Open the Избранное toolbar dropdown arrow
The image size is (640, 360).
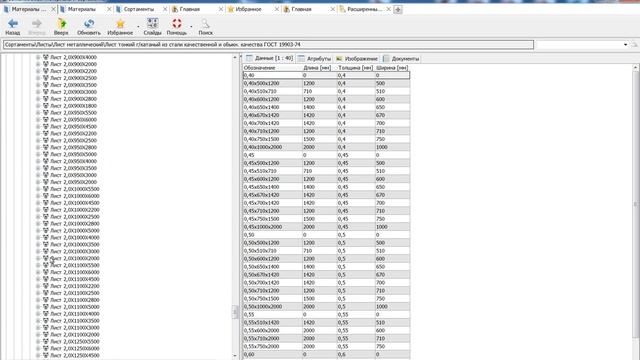point(138,27)
